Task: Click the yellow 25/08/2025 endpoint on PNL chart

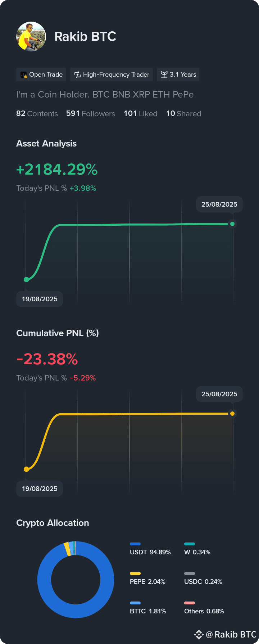Action: (232, 414)
